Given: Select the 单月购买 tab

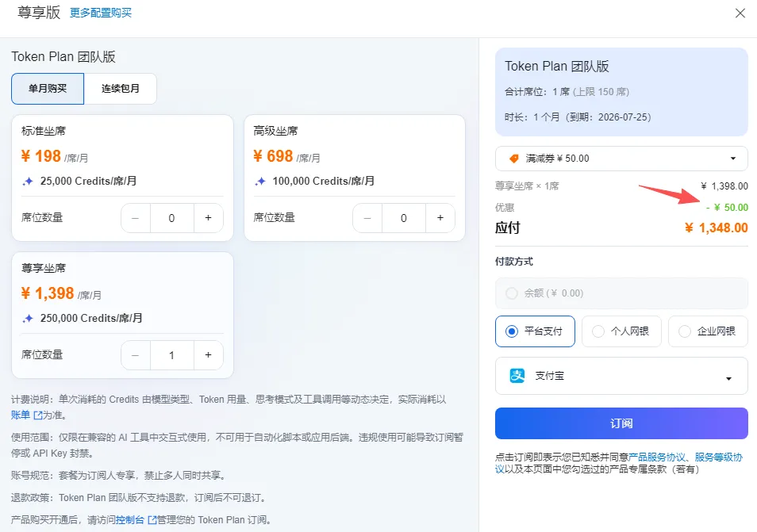Looking at the screenshot, I should point(48,89).
